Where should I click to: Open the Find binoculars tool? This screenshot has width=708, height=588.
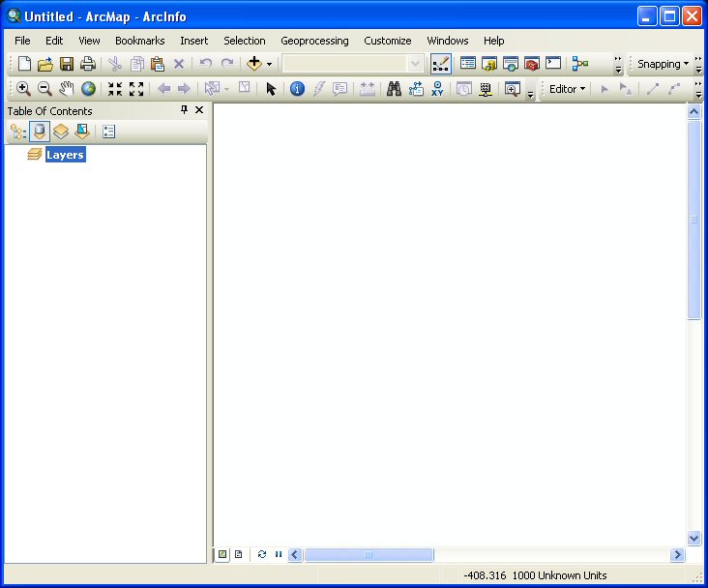coord(394,89)
